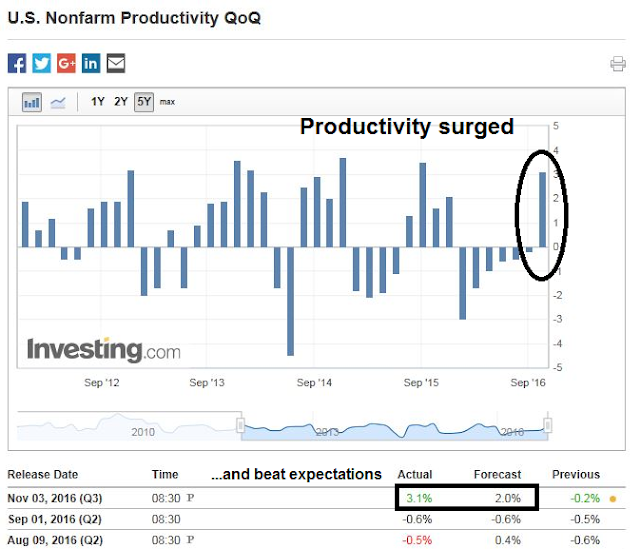Click the tallest negative bar in chart
Viewport: 640px width, 549px height.
click(x=290, y=301)
